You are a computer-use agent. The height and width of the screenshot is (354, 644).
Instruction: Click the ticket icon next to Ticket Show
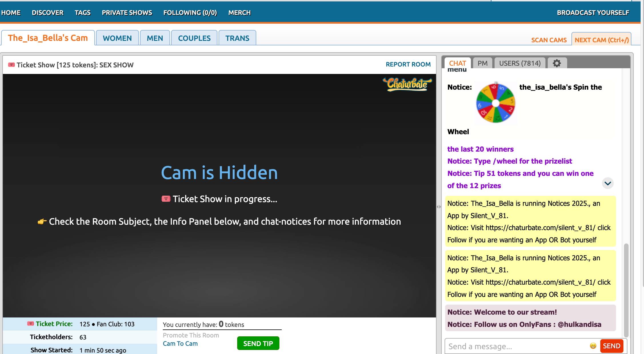tap(11, 65)
